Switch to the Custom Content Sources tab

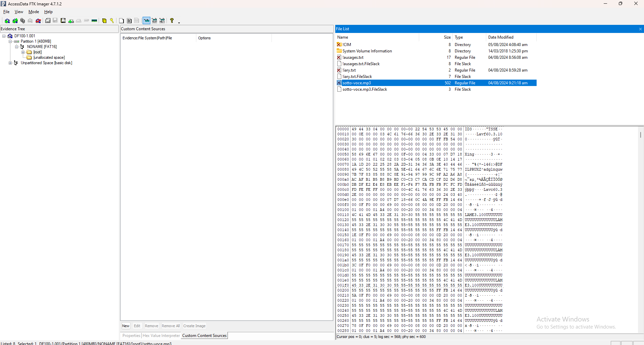click(204, 336)
